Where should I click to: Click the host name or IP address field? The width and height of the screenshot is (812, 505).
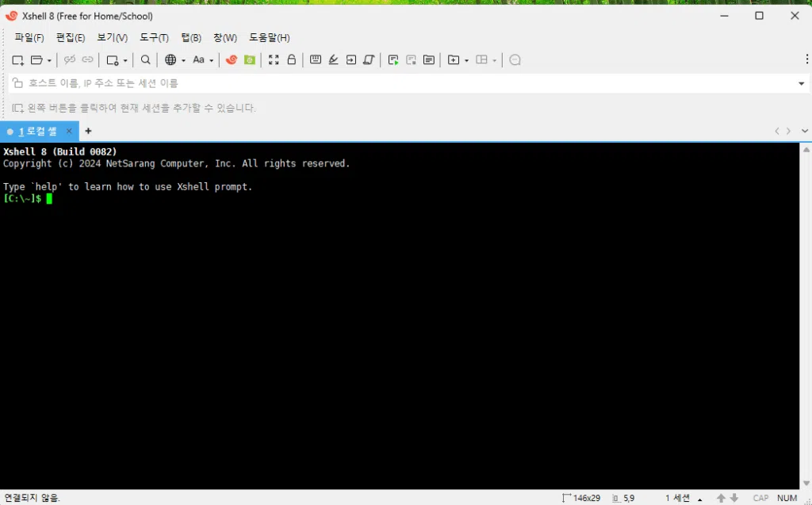(396, 83)
